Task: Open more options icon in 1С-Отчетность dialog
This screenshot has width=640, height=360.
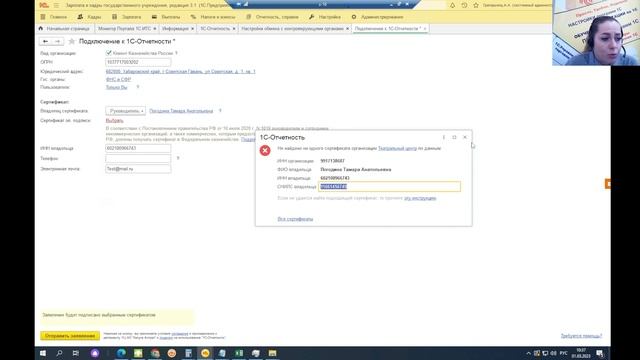Action: [444, 137]
